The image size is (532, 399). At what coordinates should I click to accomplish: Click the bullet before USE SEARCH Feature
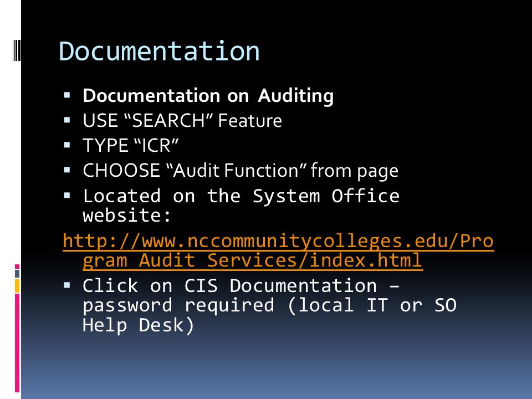click(x=67, y=120)
